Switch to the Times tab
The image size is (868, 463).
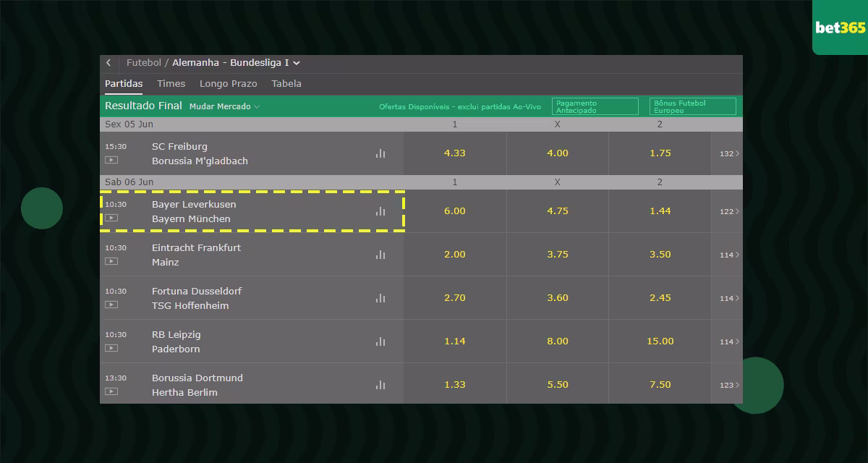[171, 84]
